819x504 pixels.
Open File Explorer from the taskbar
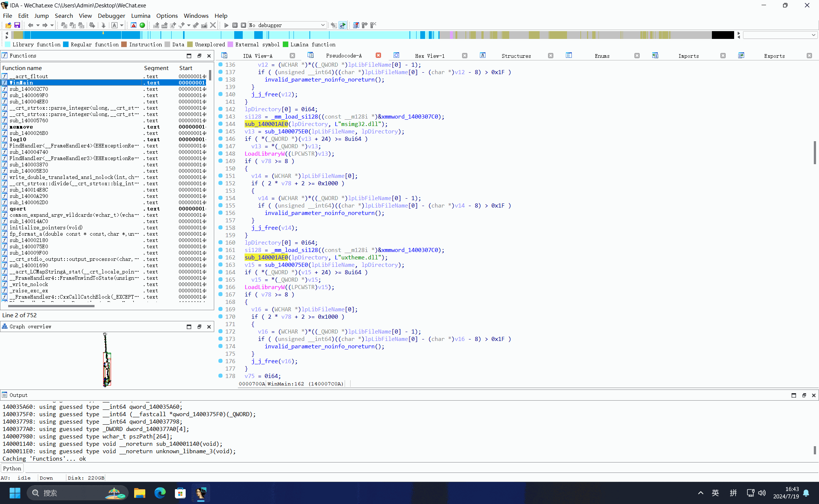coord(139,493)
